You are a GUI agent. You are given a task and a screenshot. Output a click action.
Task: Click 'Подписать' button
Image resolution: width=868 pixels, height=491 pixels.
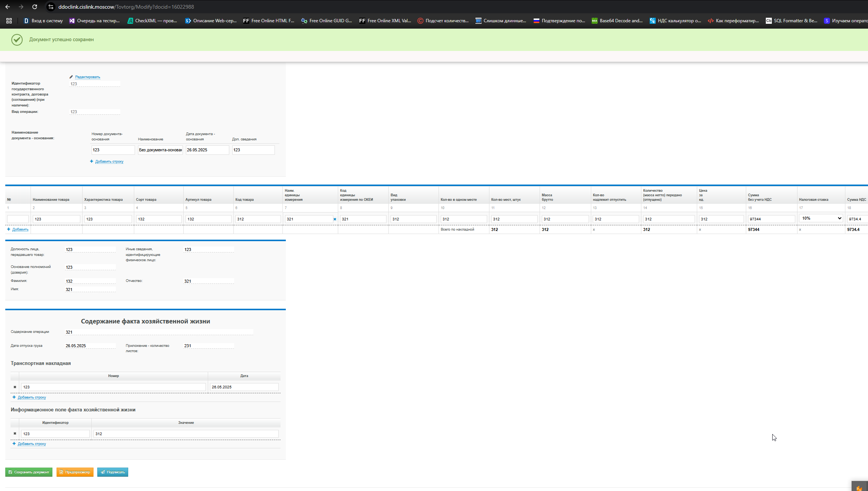coord(112,472)
